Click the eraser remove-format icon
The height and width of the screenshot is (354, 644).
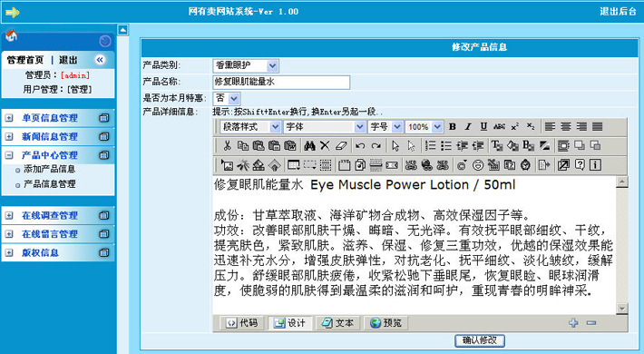pyautogui.click(x=341, y=145)
